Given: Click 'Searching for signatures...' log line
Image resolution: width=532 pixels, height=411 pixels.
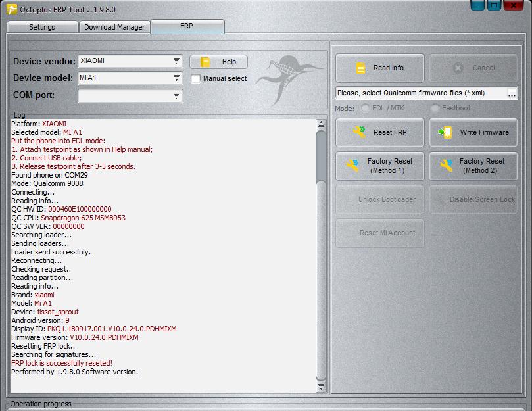Looking at the screenshot, I should point(54,354).
